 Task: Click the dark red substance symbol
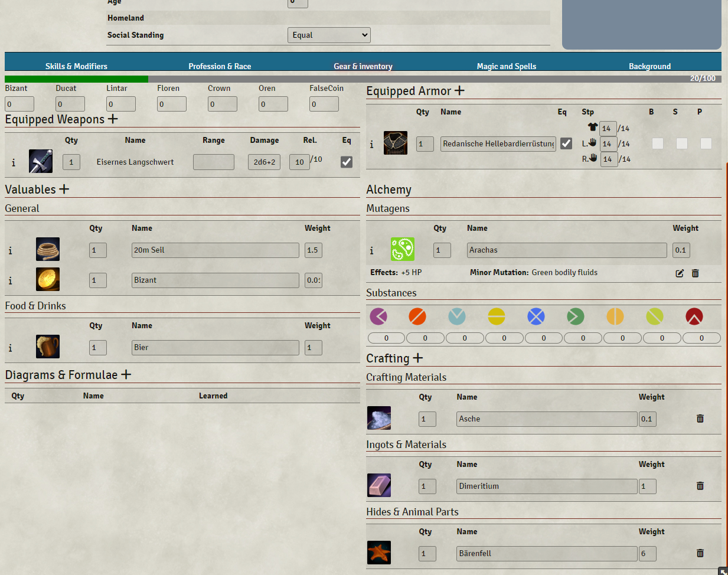[x=694, y=316]
